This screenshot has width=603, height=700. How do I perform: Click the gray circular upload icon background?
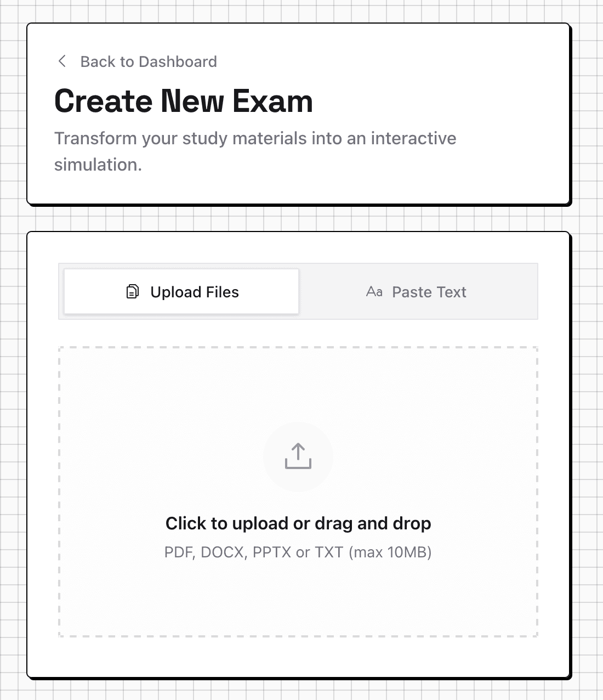click(298, 457)
